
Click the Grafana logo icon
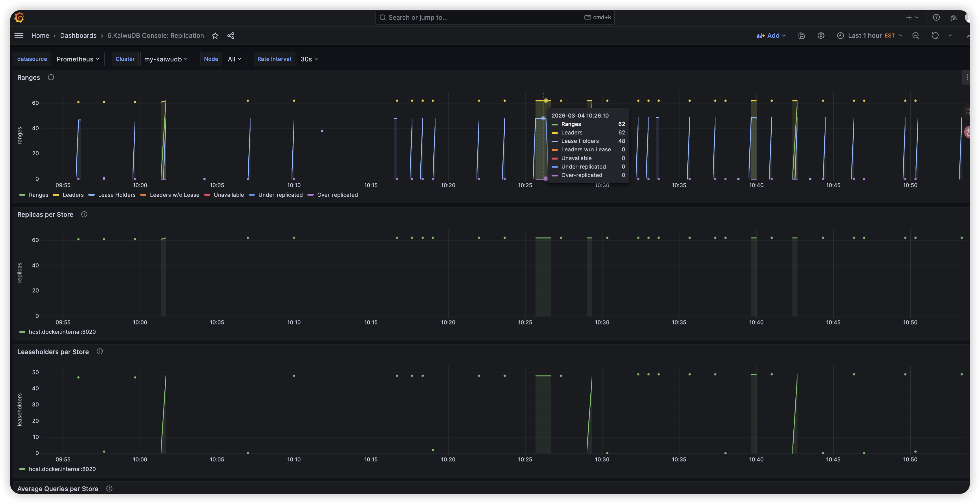click(x=19, y=17)
